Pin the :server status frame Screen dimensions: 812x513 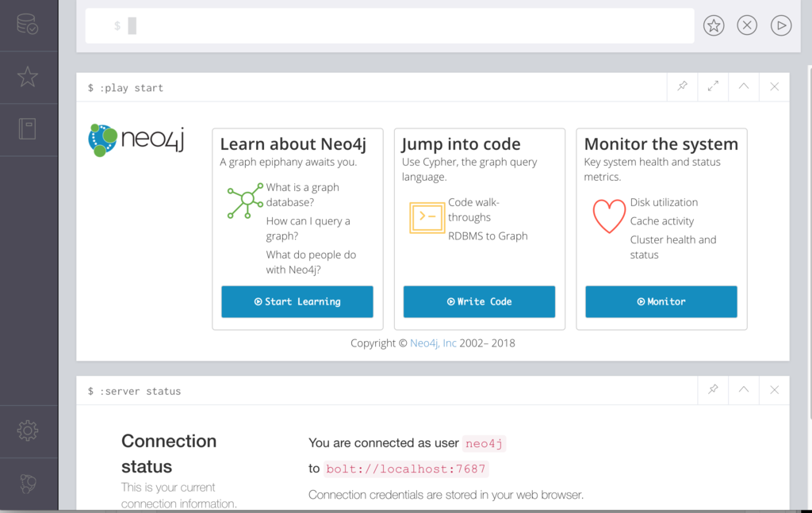[713, 389]
